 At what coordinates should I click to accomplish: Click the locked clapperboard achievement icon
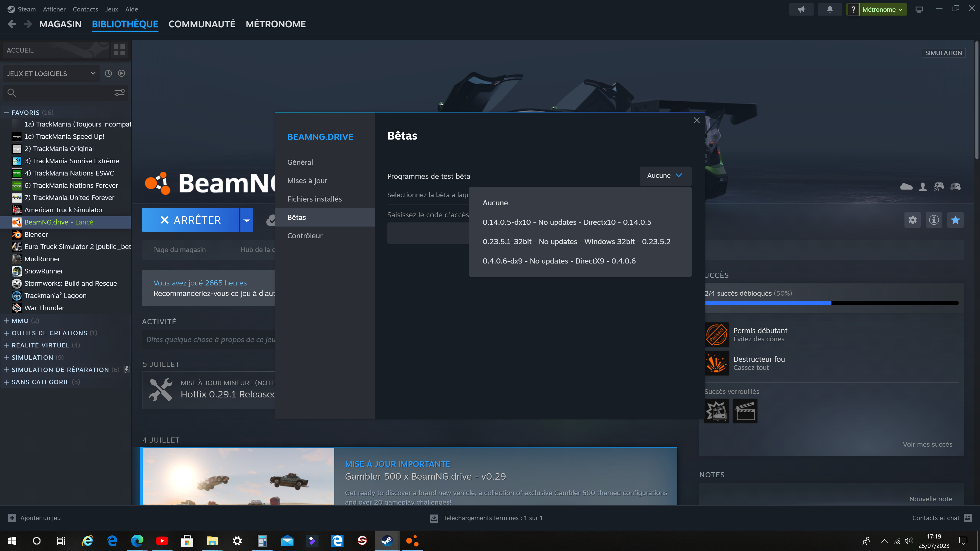coord(745,411)
